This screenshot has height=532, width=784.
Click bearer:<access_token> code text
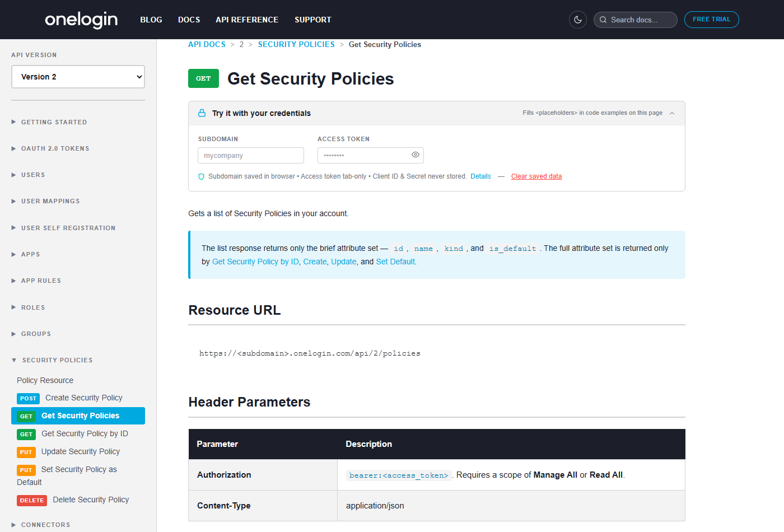click(x=399, y=475)
